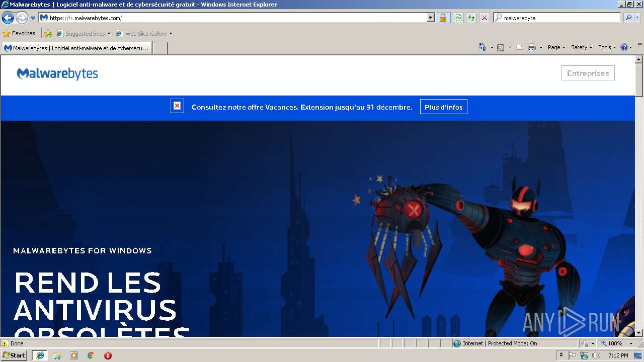
Task: Click Internet Explorer taskbar icon
Action: [40, 355]
